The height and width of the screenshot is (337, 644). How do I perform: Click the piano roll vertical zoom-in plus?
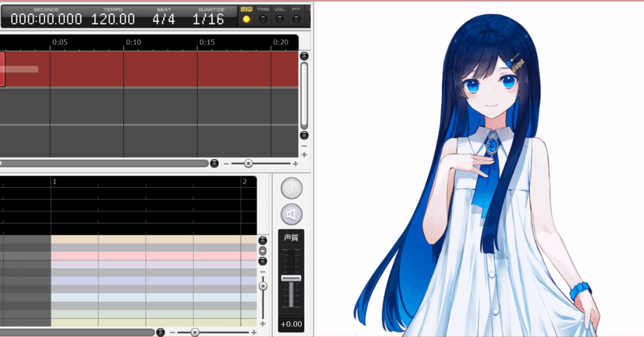[262, 324]
